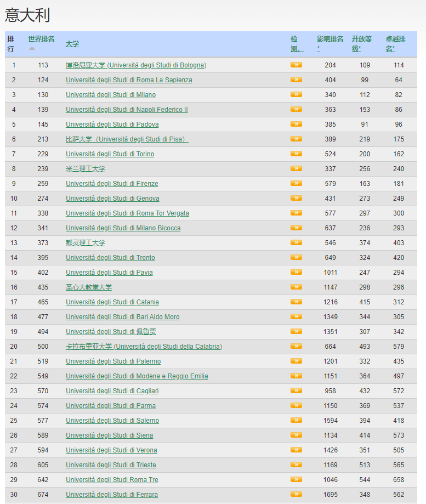Open details icon for Trieste row
426x504 pixels.
pos(296,465)
